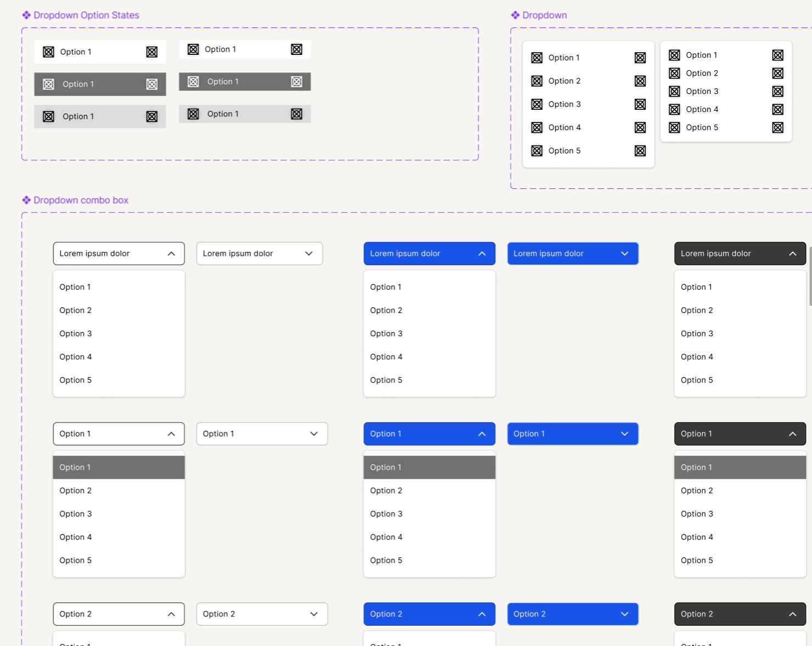Click the collapsed blue Option 1 dropdown button
This screenshot has height=646, width=812.
coord(573,434)
